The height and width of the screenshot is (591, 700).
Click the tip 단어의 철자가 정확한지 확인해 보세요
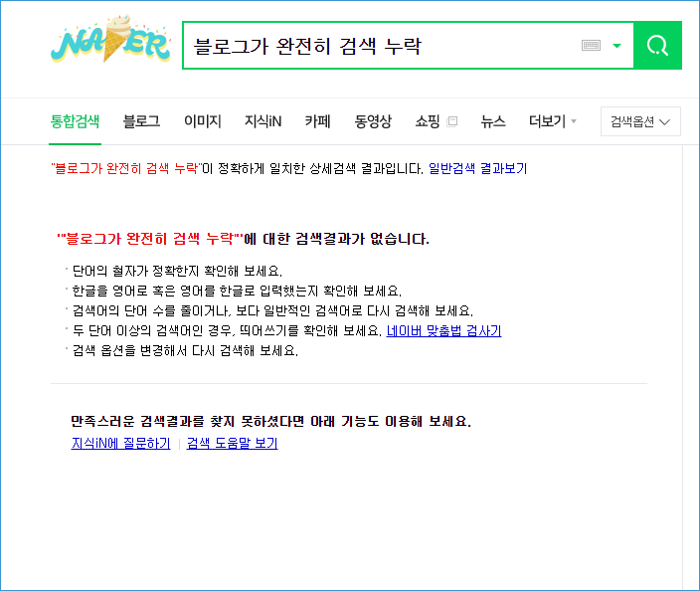177,271
